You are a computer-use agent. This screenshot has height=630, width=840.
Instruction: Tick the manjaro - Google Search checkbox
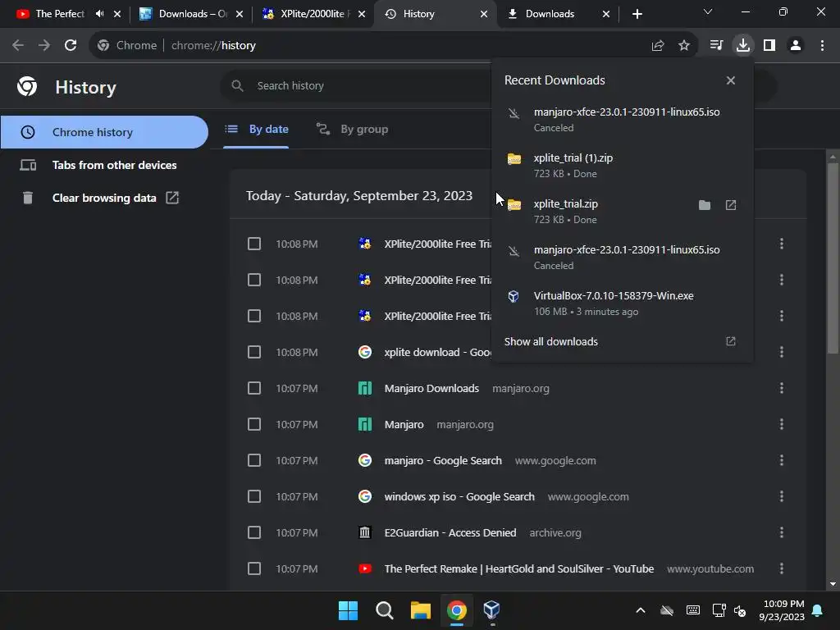[x=254, y=461]
